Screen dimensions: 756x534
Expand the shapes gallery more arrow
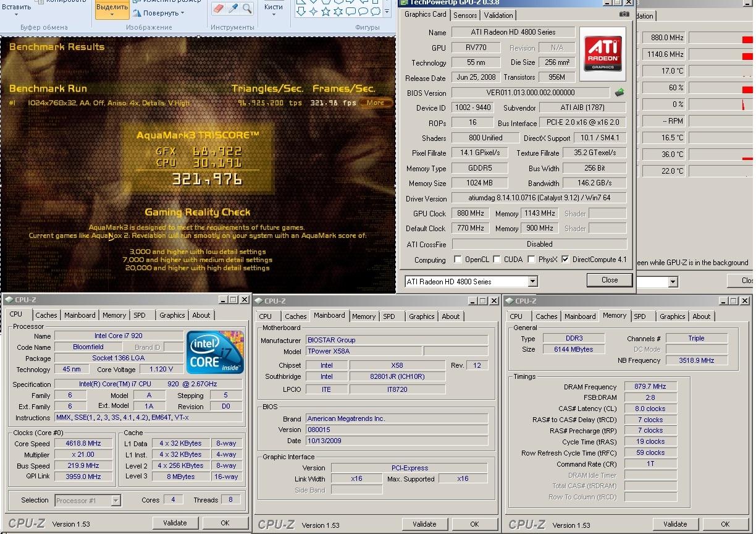pyautogui.click(x=387, y=11)
